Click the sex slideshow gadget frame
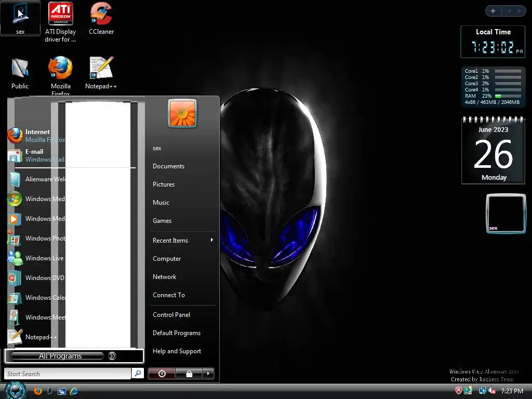Viewport: 532px width, 399px height. pos(506,214)
